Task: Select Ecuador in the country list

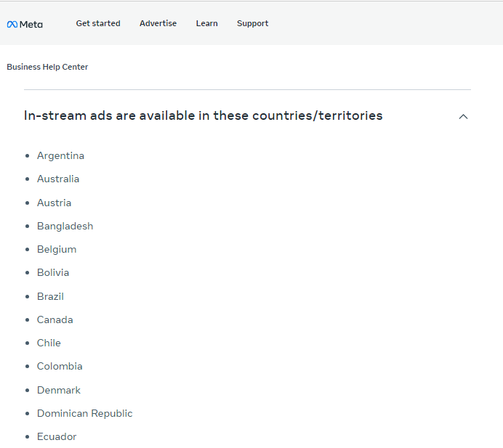Action: pos(57,436)
